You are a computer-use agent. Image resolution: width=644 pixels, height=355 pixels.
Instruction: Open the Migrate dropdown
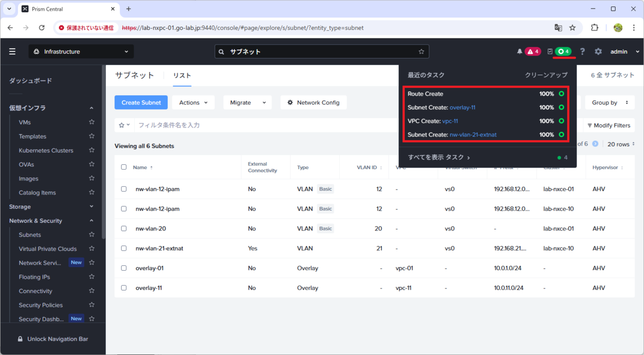pyautogui.click(x=247, y=103)
